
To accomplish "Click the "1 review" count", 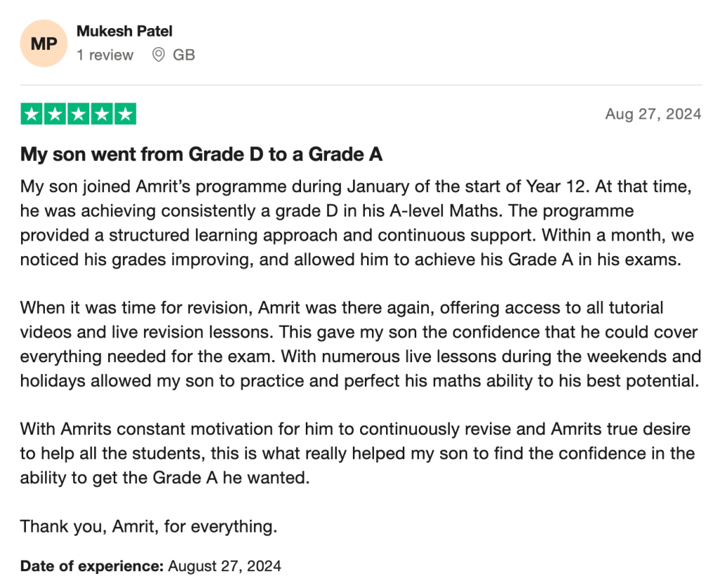I will click(105, 55).
